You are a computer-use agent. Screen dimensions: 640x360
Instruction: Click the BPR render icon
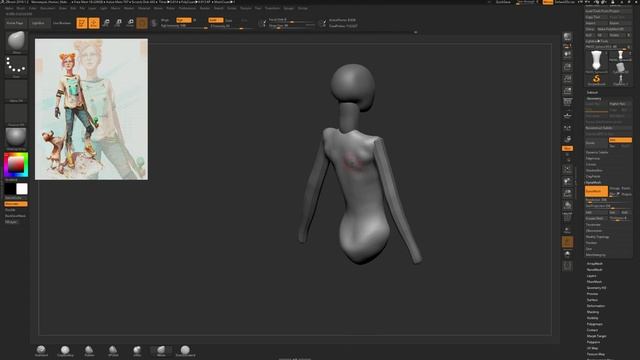click(567, 37)
